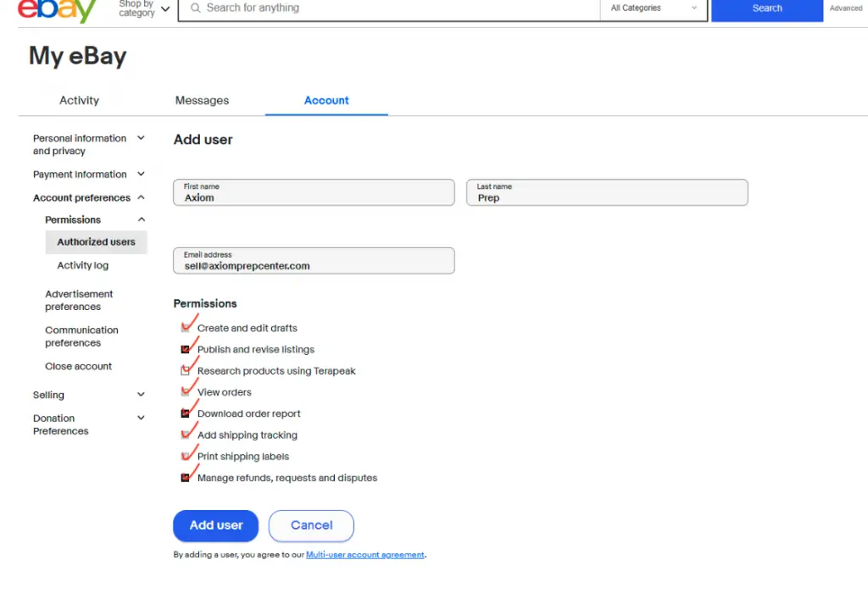Open the All Categories dropdown

(654, 8)
